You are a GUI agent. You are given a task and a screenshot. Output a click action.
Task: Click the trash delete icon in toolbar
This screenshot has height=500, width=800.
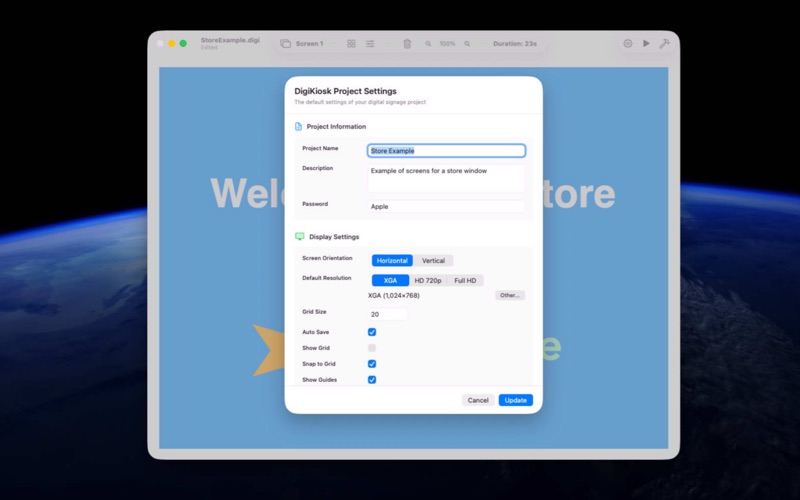(x=407, y=44)
